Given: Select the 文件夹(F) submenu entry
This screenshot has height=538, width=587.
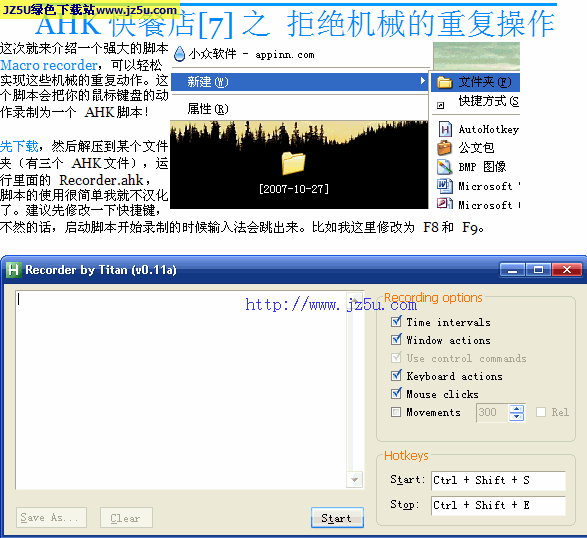Looking at the screenshot, I should 475,82.
